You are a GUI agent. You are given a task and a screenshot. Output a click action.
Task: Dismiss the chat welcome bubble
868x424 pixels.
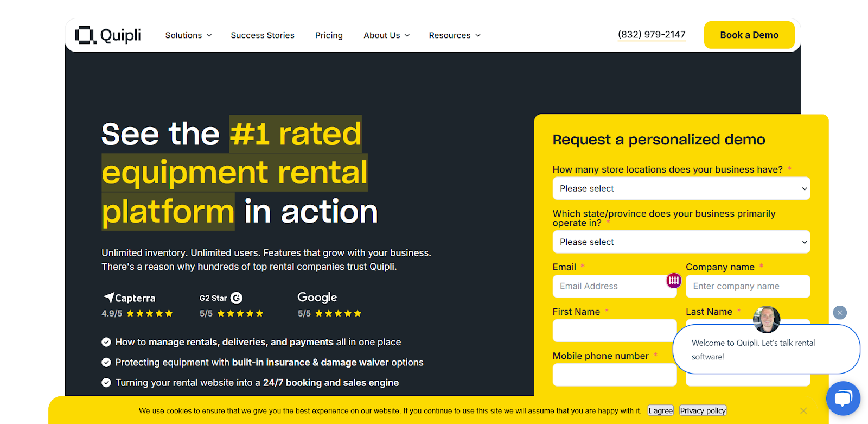[840, 313]
